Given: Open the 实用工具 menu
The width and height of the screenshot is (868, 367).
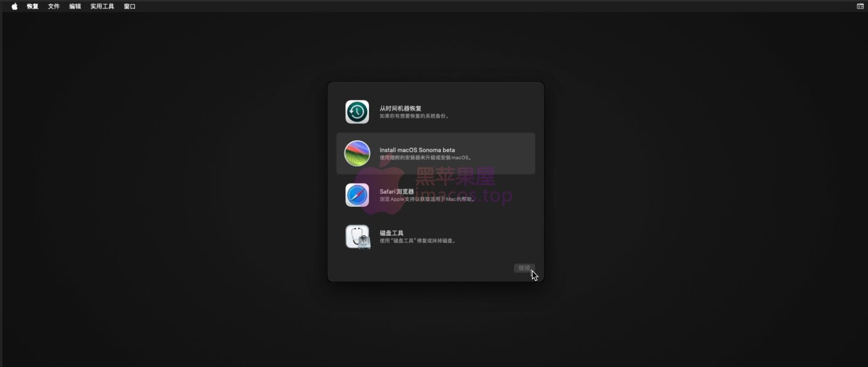Looking at the screenshot, I should click(102, 7).
